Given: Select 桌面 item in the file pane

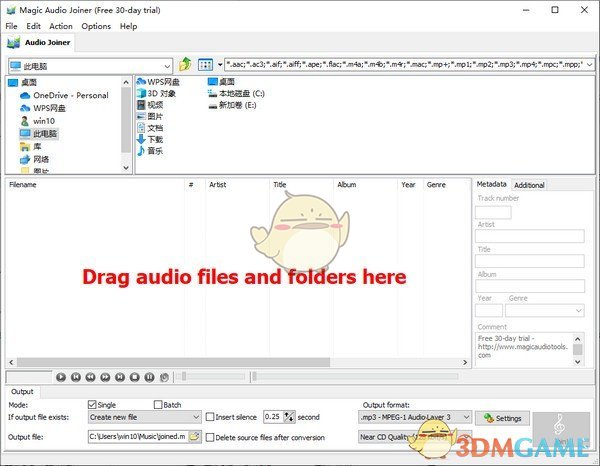Looking at the screenshot, I should (221, 82).
